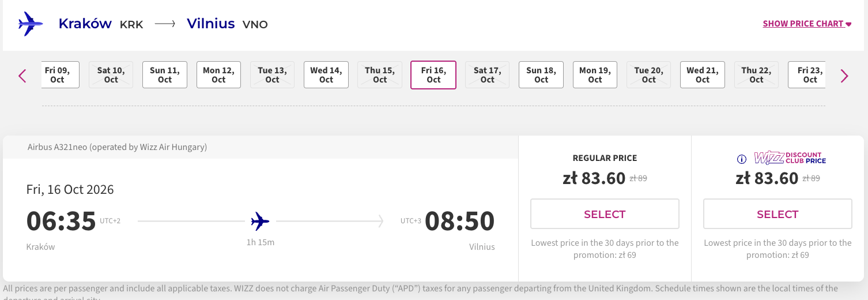Select the Wizz Discount Club fare
The width and height of the screenshot is (868, 300).
click(778, 214)
